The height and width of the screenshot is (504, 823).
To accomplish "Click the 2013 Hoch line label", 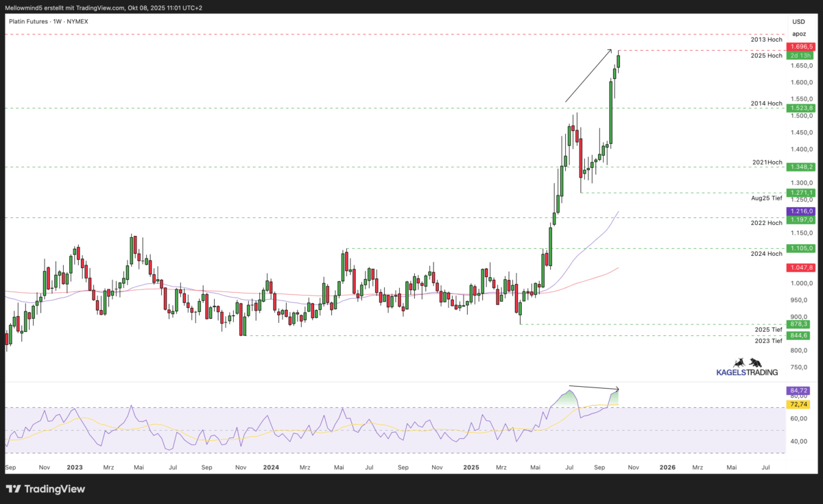I will coord(766,39).
